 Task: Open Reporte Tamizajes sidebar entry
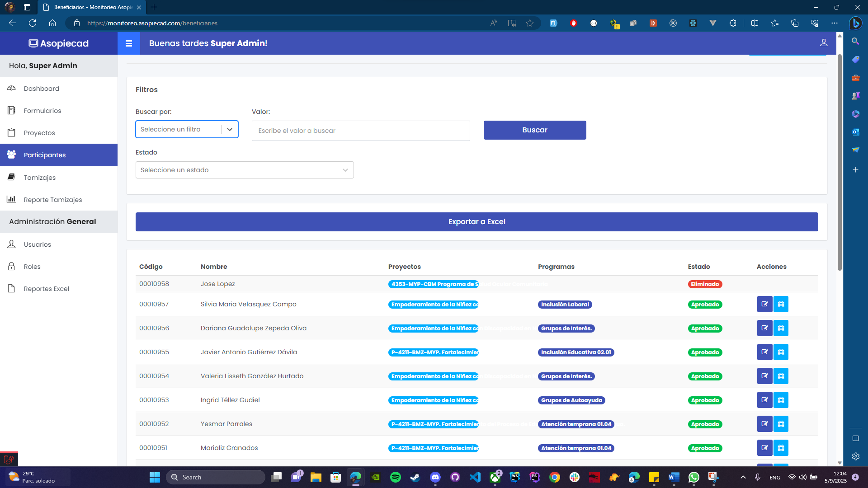(x=53, y=200)
